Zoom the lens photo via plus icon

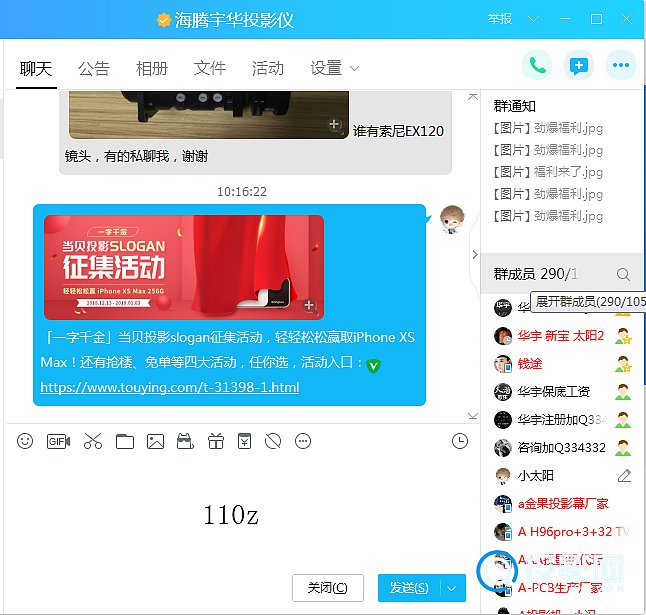(x=334, y=124)
